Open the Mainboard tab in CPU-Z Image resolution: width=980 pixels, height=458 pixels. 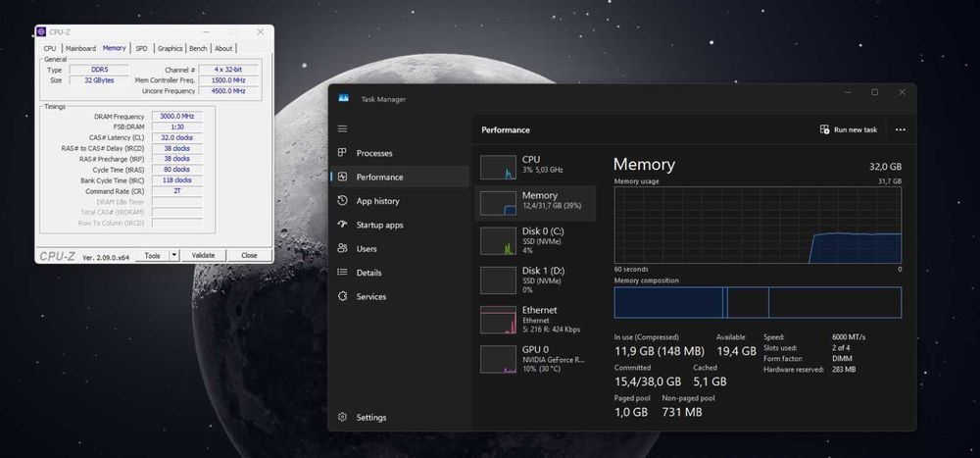[x=80, y=48]
